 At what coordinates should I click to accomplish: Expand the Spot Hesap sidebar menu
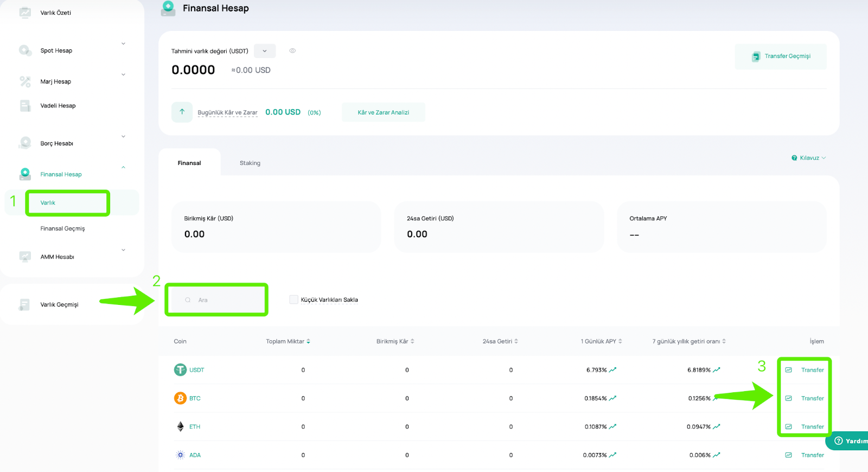click(123, 44)
